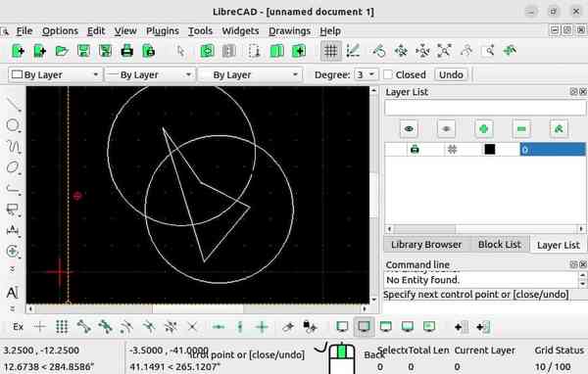Close the Command line panel
The height and width of the screenshot is (374, 588).
click(583, 264)
